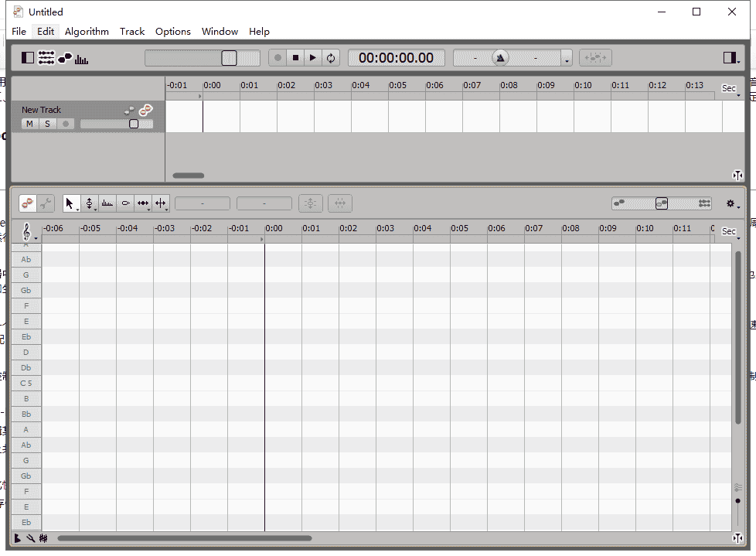Select the Amplitude tool
756x556 pixels.
(125, 203)
